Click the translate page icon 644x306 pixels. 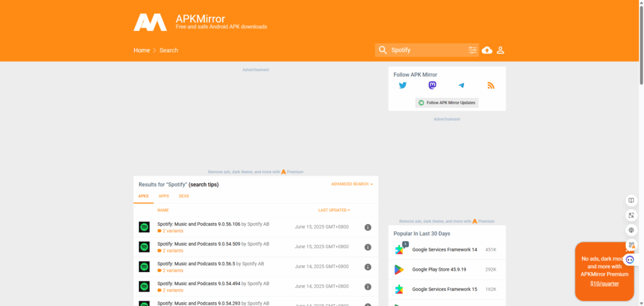(x=631, y=215)
